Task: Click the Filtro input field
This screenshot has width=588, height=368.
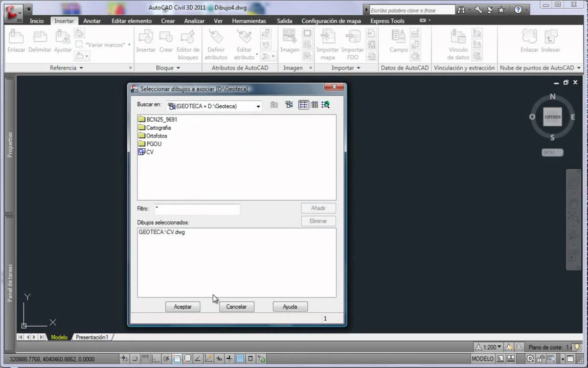Action: click(x=197, y=209)
